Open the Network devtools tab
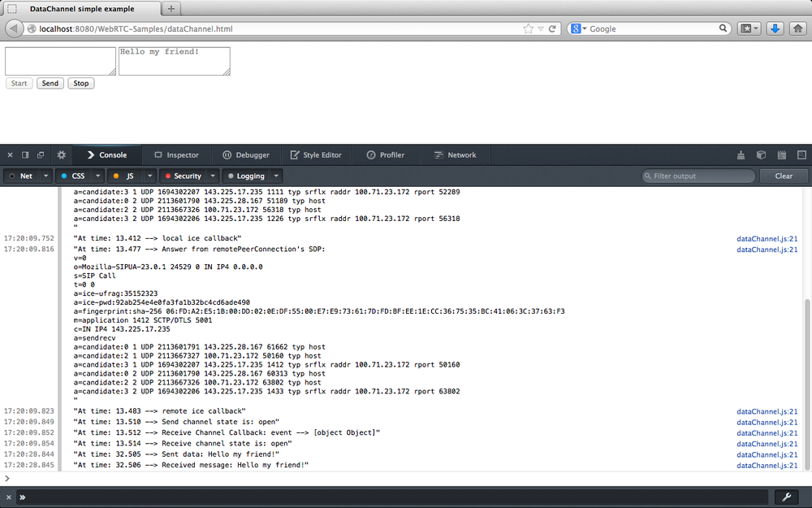This screenshot has height=508, width=812. pos(456,154)
